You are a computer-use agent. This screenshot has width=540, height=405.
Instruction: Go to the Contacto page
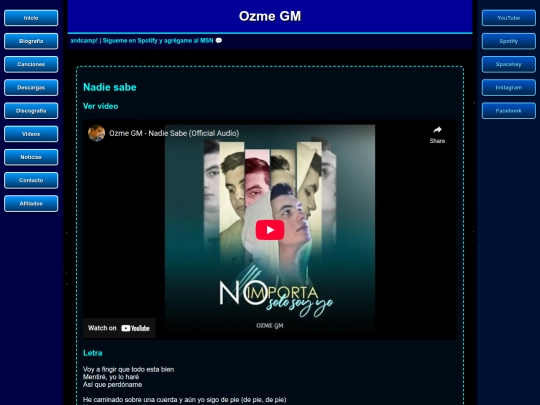[x=31, y=180]
